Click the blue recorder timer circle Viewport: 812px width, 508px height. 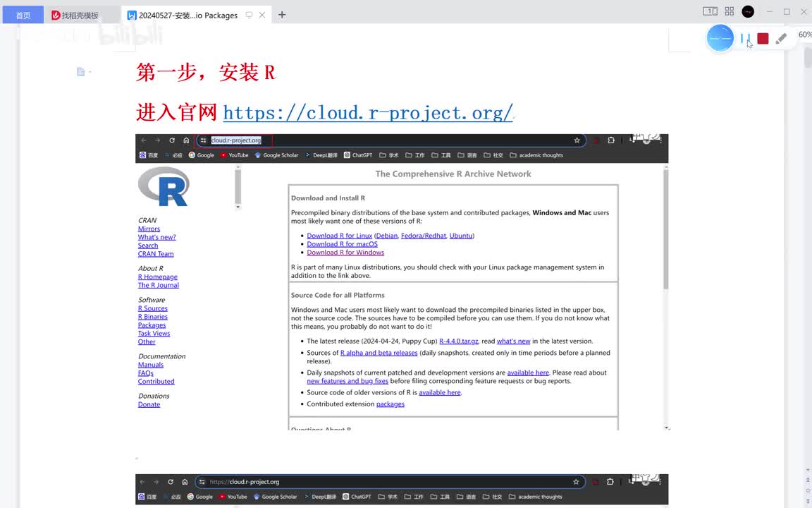pos(720,38)
